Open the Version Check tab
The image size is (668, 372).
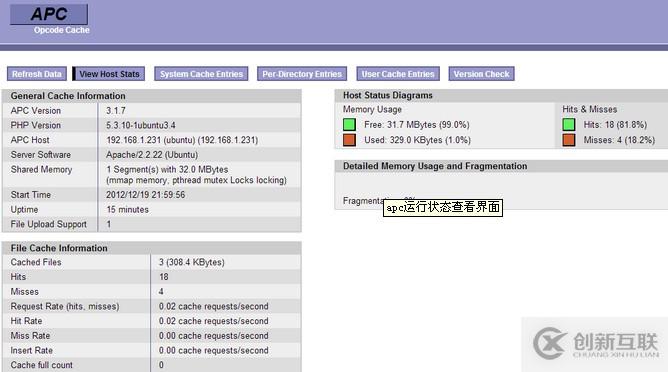tap(481, 74)
